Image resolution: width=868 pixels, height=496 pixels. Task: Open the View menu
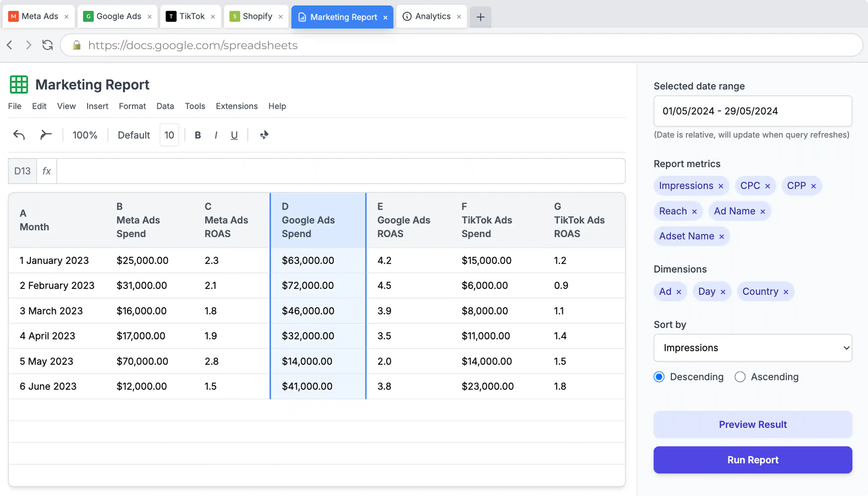tap(66, 106)
